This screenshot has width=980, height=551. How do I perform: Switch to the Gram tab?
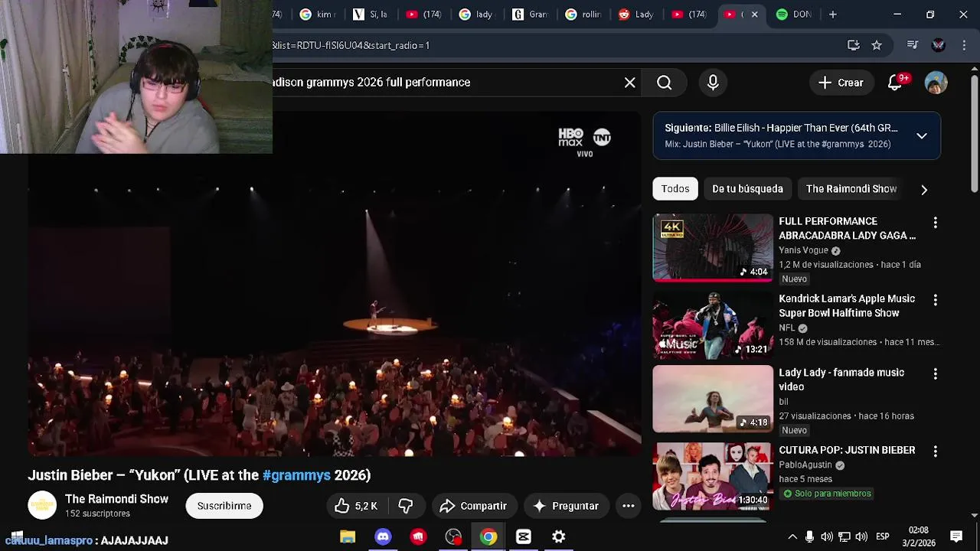pyautogui.click(x=530, y=15)
